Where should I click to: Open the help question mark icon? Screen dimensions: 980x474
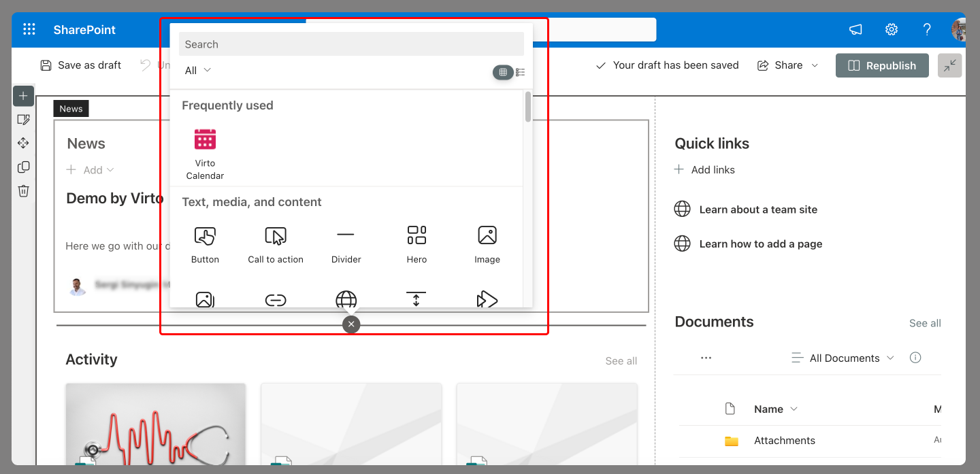coord(927,29)
